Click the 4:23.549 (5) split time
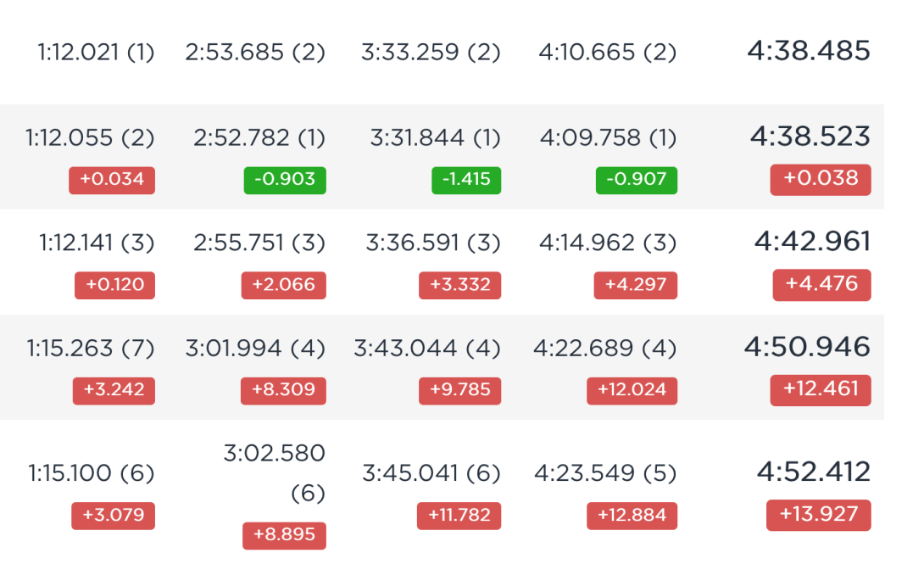 point(605,473)
